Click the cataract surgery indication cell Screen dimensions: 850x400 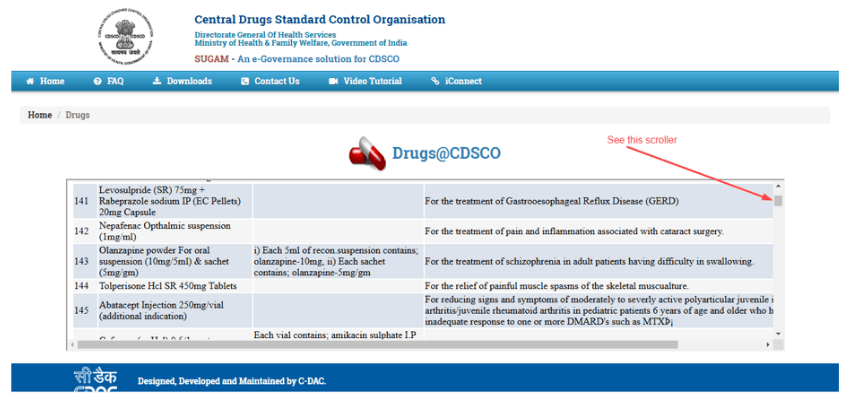tap(598, 231)
